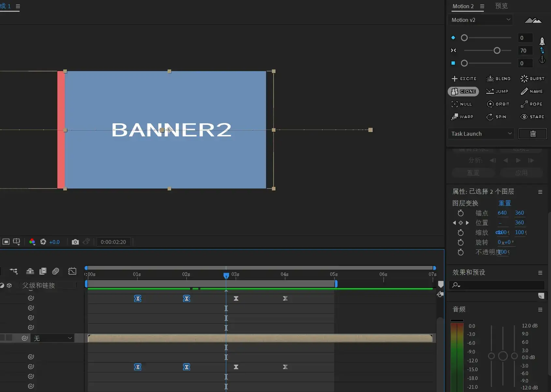The image size is (551, 392).
Task: Toggle shy layers hat icon in timeline
Action: [30, 271]
